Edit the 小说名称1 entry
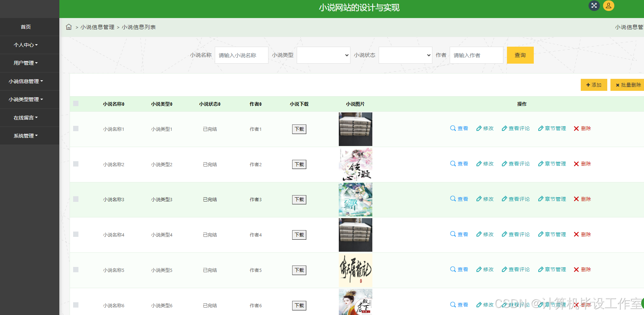Viewport: 644px width, 315px height. pyautogui.click(x=485, y=128)
